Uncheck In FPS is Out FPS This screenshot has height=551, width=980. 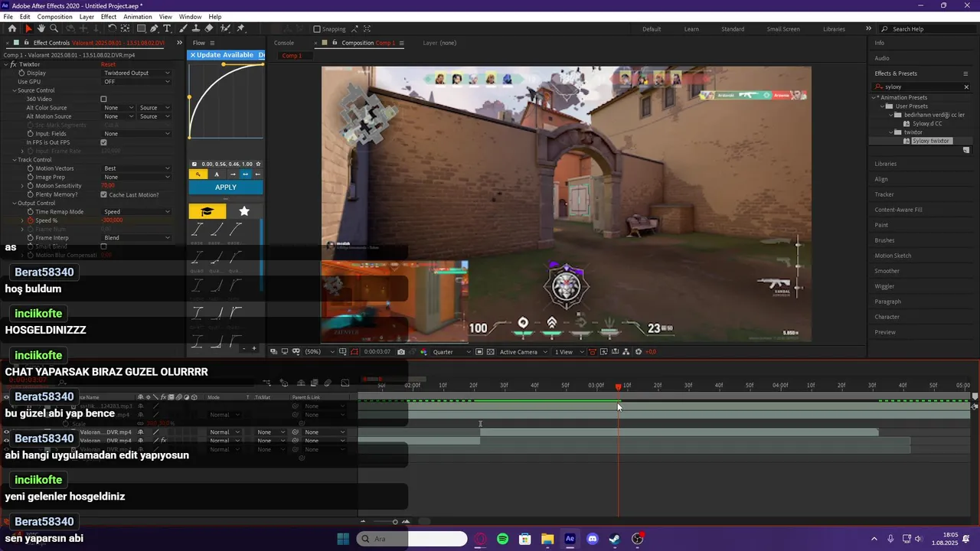103,142
